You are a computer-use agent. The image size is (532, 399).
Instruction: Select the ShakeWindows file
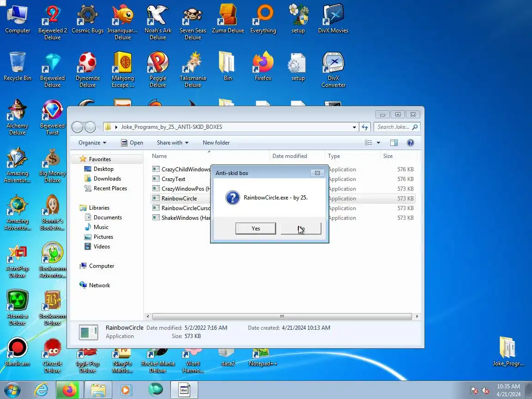(x=181, y=218)
